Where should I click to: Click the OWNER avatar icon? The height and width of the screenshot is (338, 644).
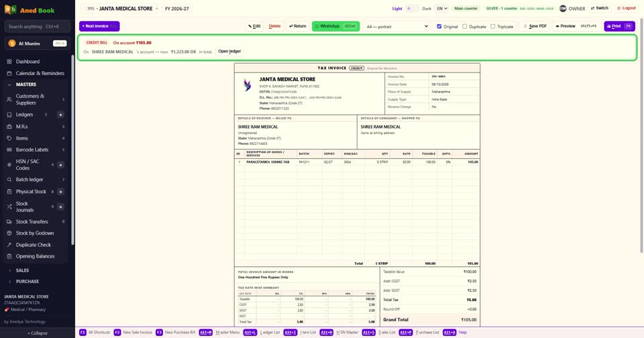(563, 8)
